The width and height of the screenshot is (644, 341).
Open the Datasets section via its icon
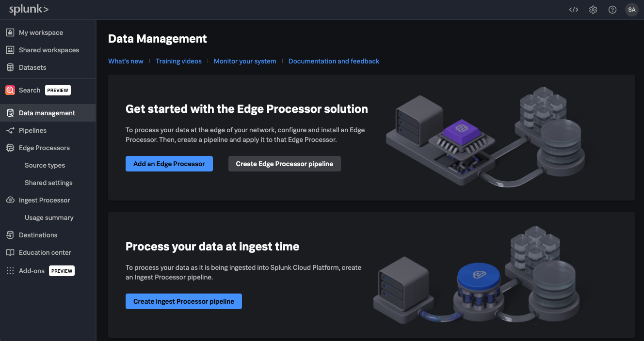click(x=10, y=67)
